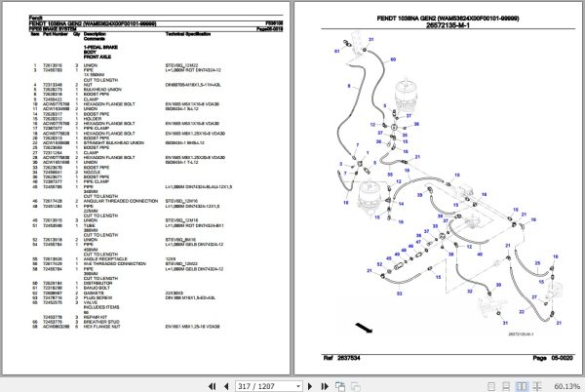Click the 'GASKETS' row description
This screenshot has height=392, width=585.
(94, 293)
